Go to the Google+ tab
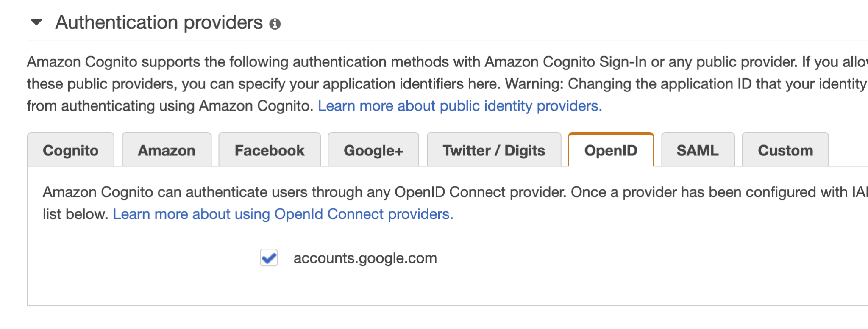The image size is (868, 329). click(x=373, y=150)
